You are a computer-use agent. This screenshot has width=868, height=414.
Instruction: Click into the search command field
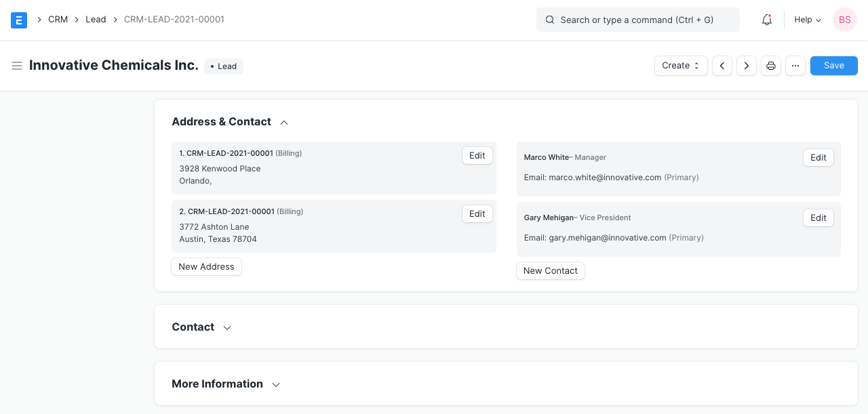(x=637, y=20)
